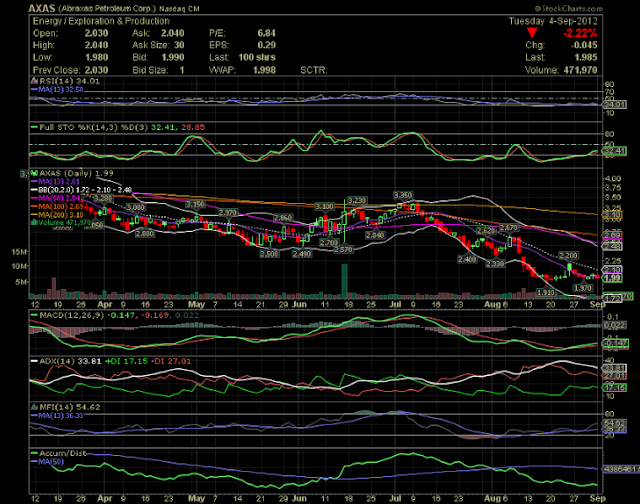This screenshot has height=504, width=640.
Task: Click the MA(200) 3.10 legend entry
Action: 61,215
